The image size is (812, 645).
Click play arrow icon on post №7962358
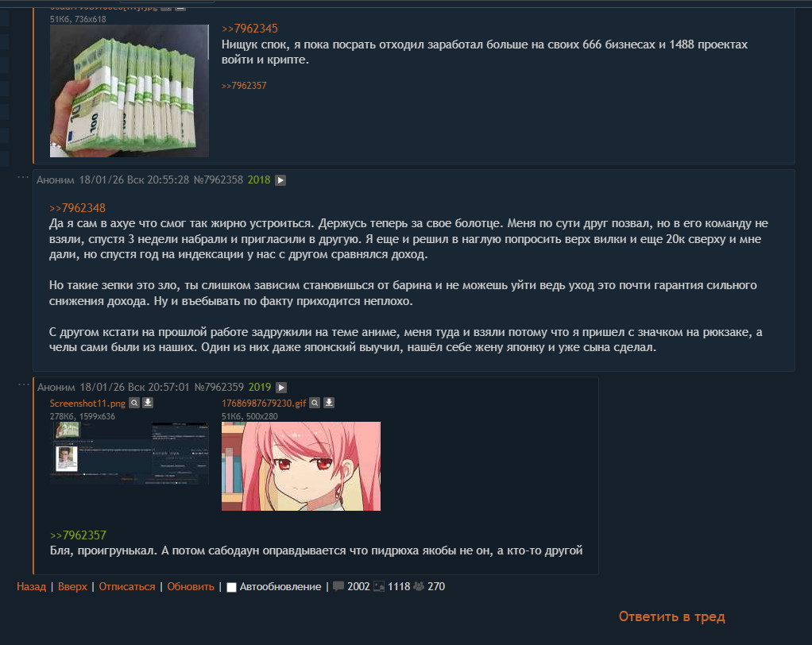point(280,180)
